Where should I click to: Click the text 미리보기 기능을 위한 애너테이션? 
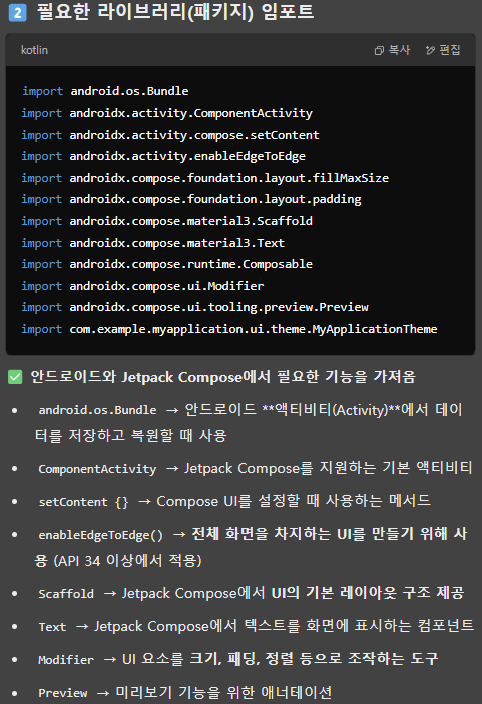[224, 692]
